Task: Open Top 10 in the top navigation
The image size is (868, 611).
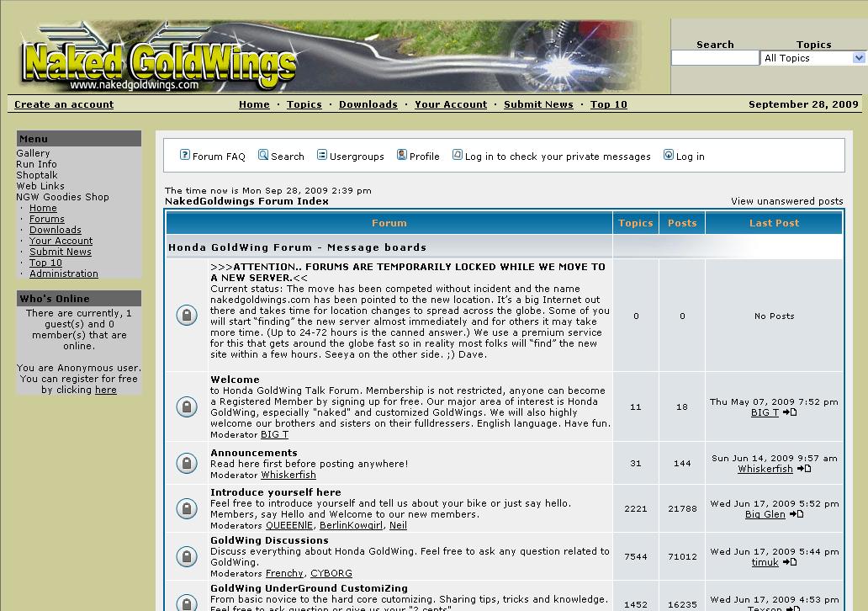Action: (608, 104)
